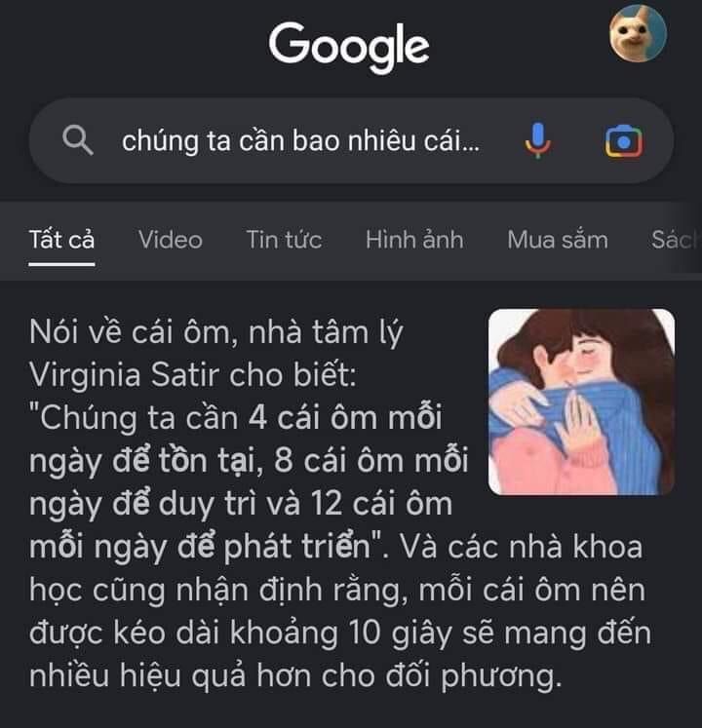702x728 pixels.
Task: Click the highlighted text '12 cái ôm'
Action: point(381,504)
